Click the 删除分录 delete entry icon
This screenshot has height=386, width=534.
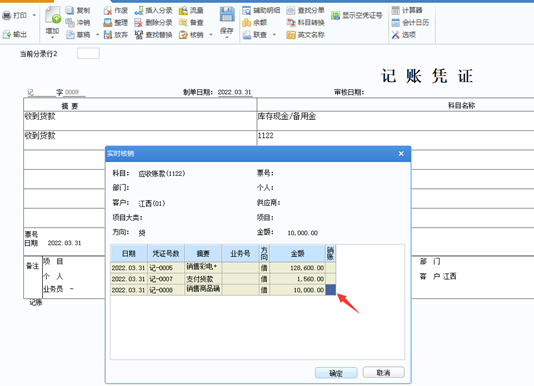(139, 22)
